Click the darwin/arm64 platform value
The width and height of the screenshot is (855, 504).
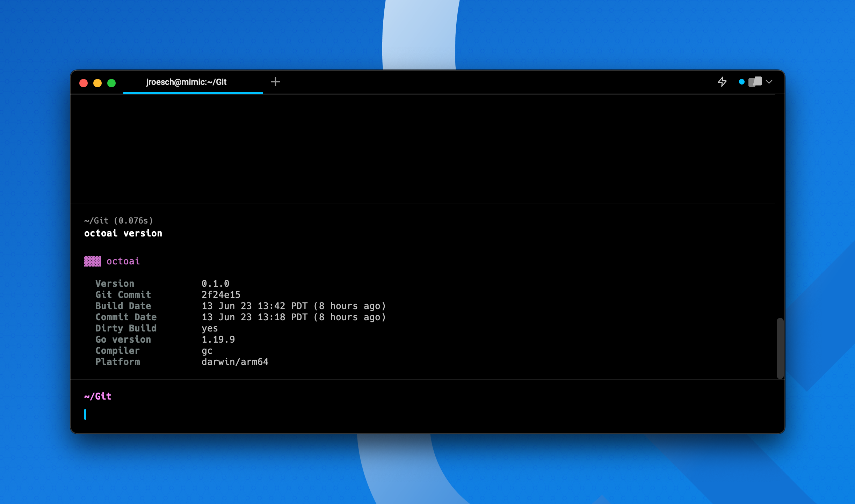(x=235, y=362)
